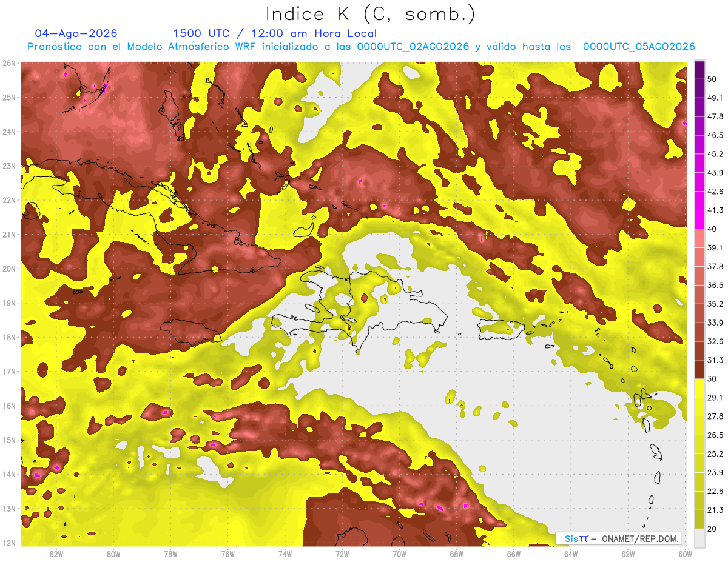
Task: Click the longitude axis label "76W"
Action: 228,554
